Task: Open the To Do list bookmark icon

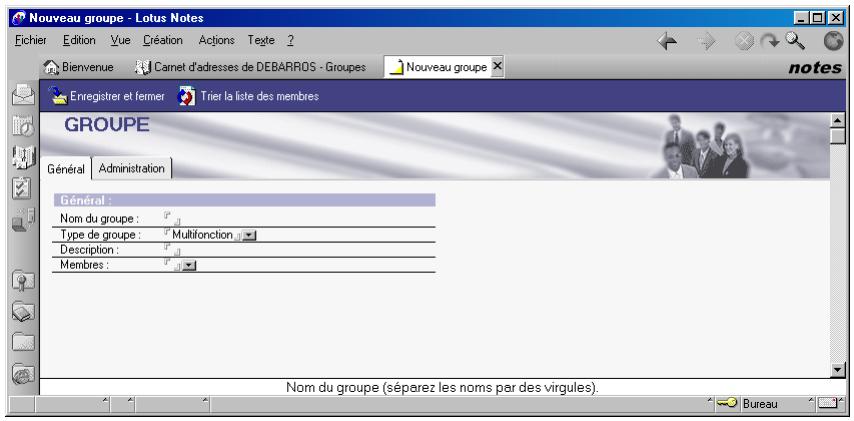Action: [x=21, y=188]
